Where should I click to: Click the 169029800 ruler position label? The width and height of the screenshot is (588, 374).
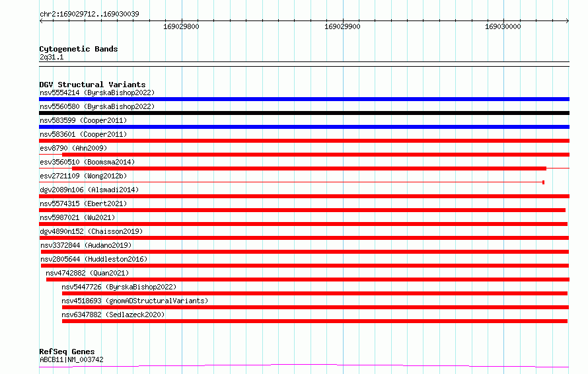point(182,26)
